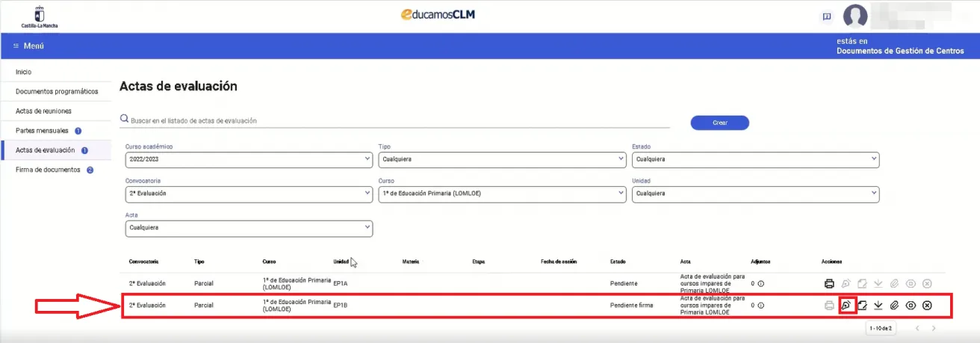Expand the Tipo filter dropdown

tap(502, 159)
